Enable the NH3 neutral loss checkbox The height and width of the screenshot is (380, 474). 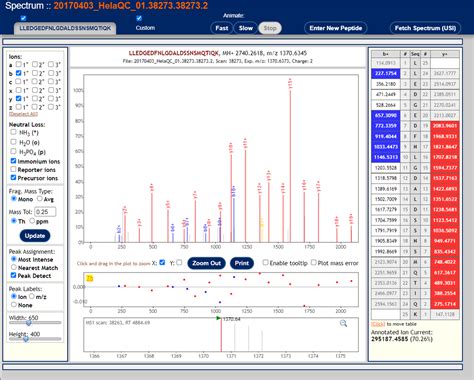point(13,132)
